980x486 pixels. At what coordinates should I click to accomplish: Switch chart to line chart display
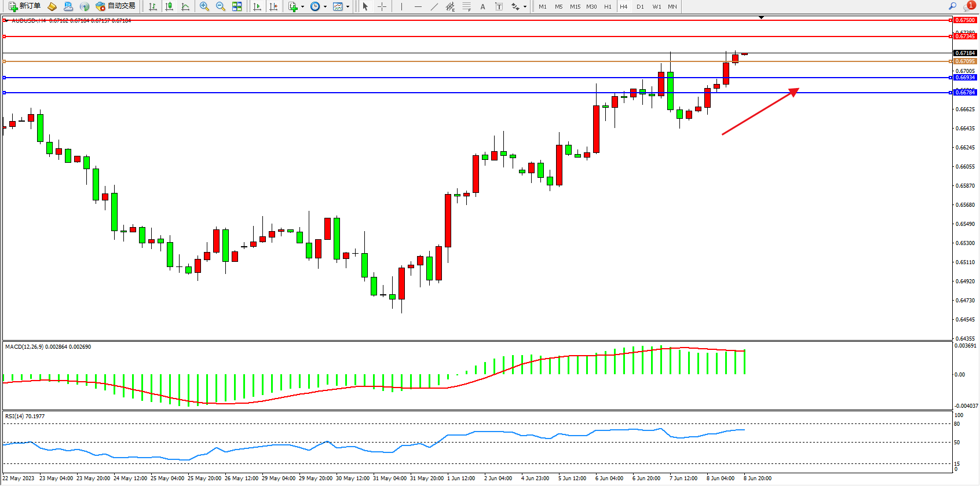(185, 6)
